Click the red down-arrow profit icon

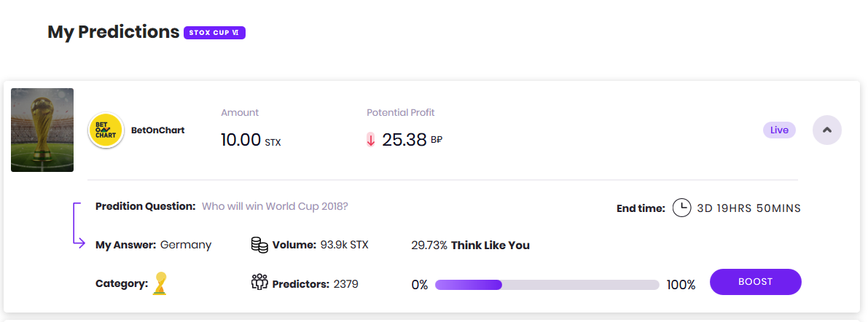(x=371, y=140)
